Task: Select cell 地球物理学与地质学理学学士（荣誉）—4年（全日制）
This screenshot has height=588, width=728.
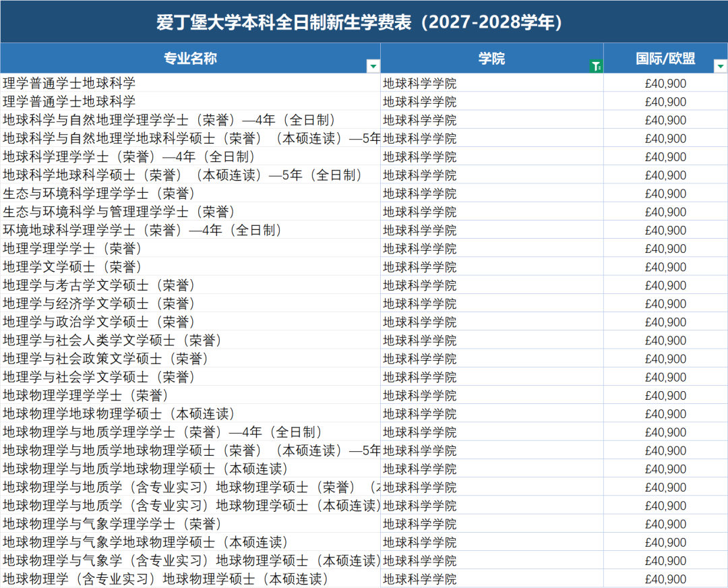Action: [190, 432]
